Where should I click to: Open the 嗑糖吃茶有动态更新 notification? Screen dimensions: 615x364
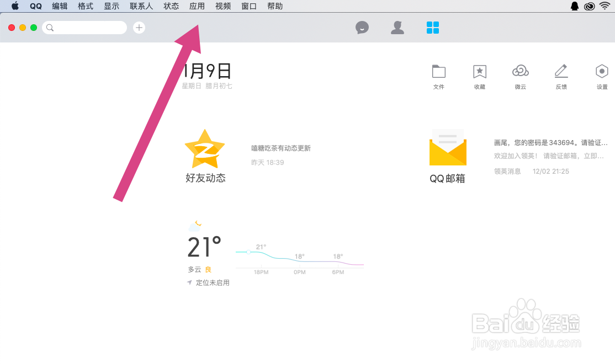point(281,148)
